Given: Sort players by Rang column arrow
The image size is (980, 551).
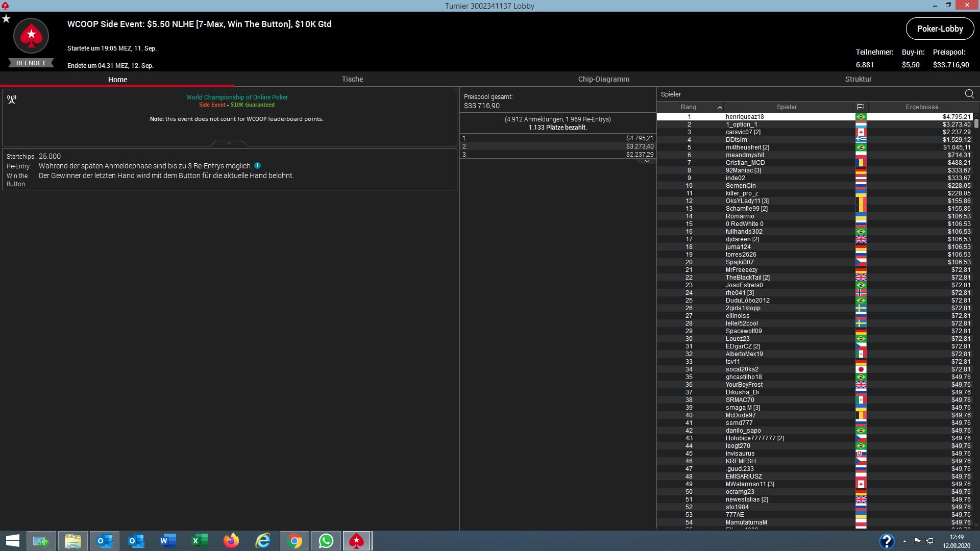Looking at the screenshot, I should pos(720,107).
